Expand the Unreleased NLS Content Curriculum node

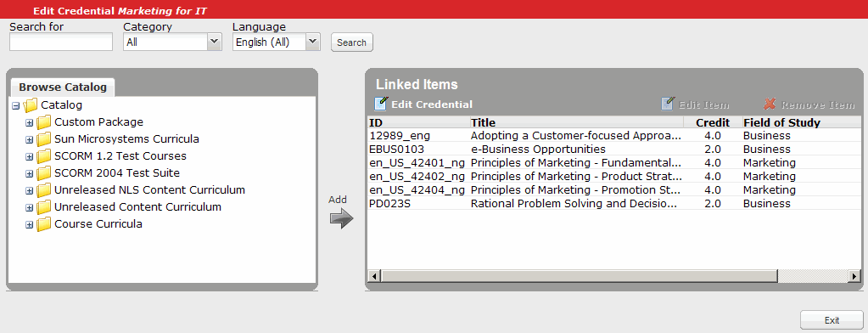(x=30, y=191)
